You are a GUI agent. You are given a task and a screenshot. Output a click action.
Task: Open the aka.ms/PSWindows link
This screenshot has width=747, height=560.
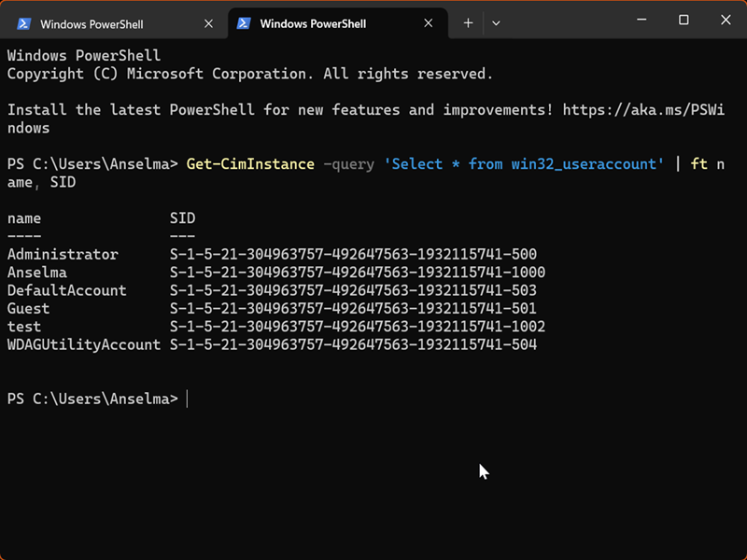(644, 110)
